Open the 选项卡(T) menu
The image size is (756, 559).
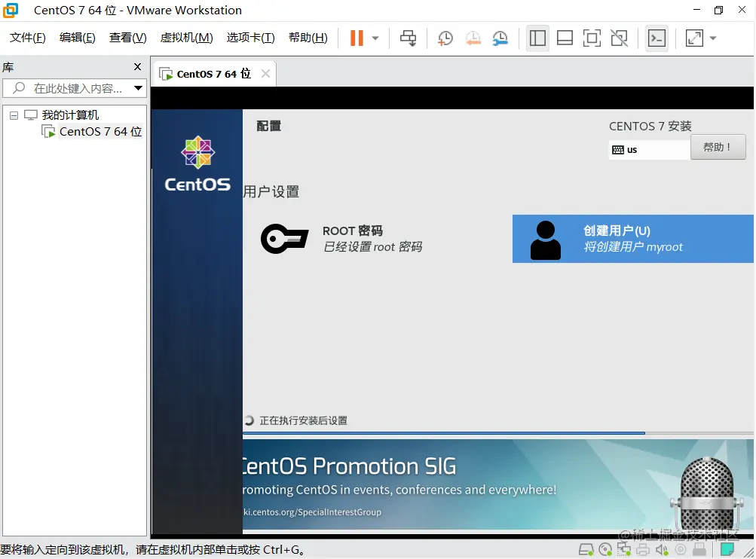point(251,38)
